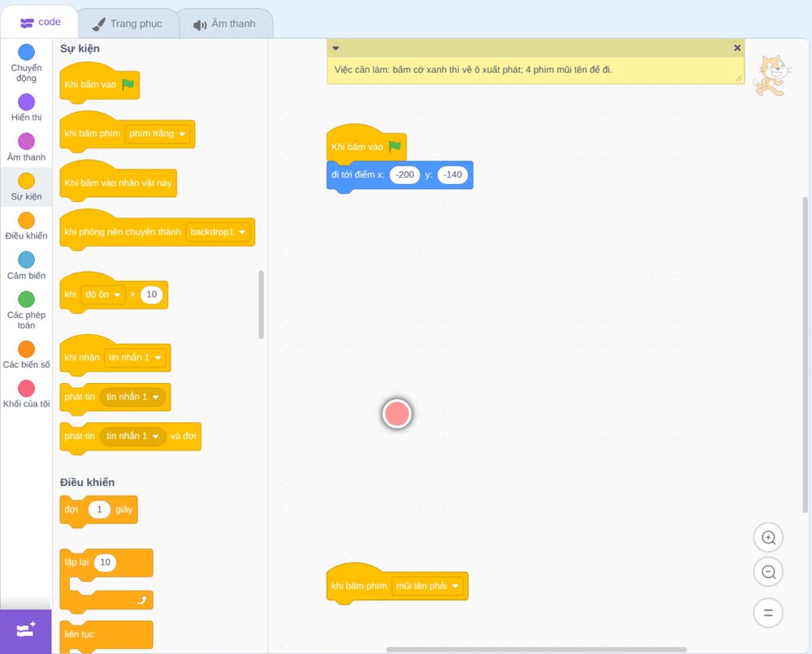The image size is (812, 654).
Task: Zoom in the workspace
Action: 768,538
